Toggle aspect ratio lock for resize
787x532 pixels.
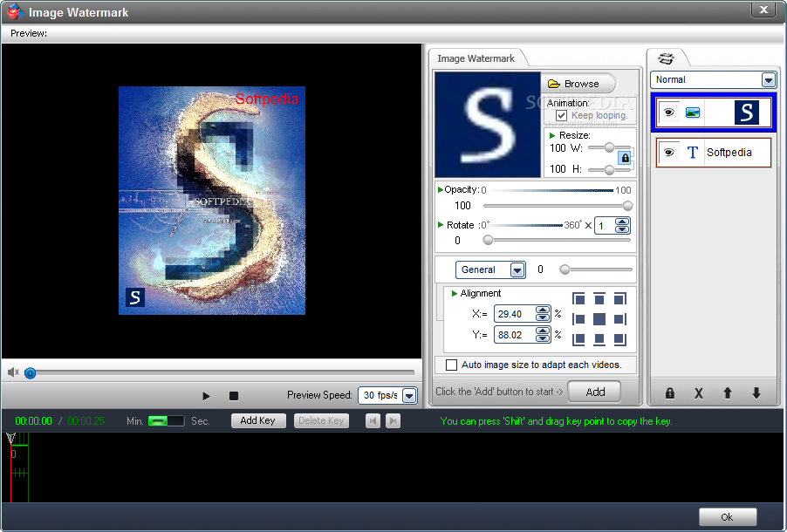click(625, 158)
